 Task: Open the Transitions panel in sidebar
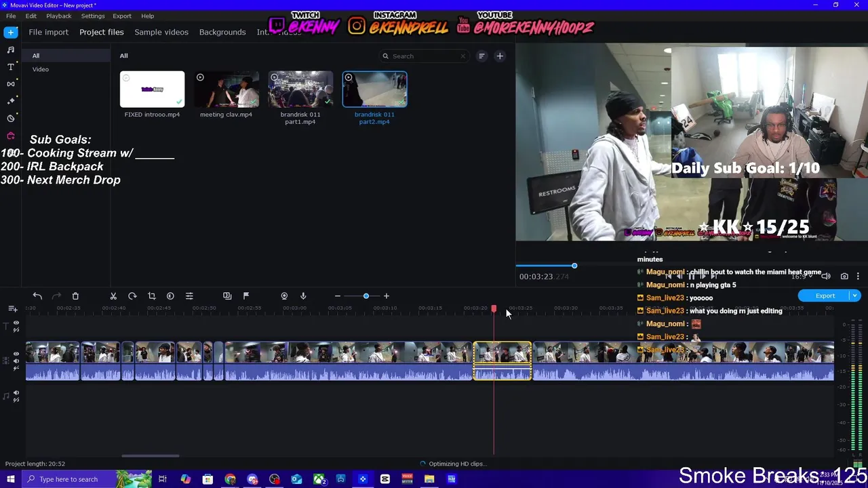11,84
